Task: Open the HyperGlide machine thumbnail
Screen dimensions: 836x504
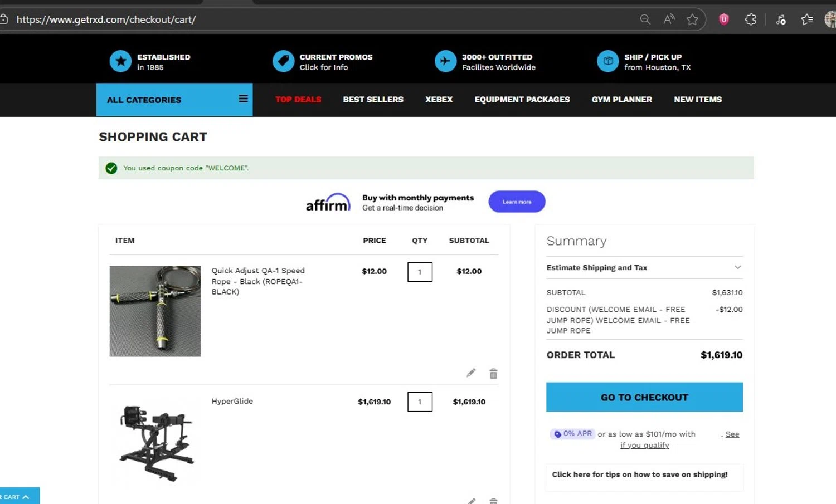Action: pyautogui.click(x=157, y=443)
